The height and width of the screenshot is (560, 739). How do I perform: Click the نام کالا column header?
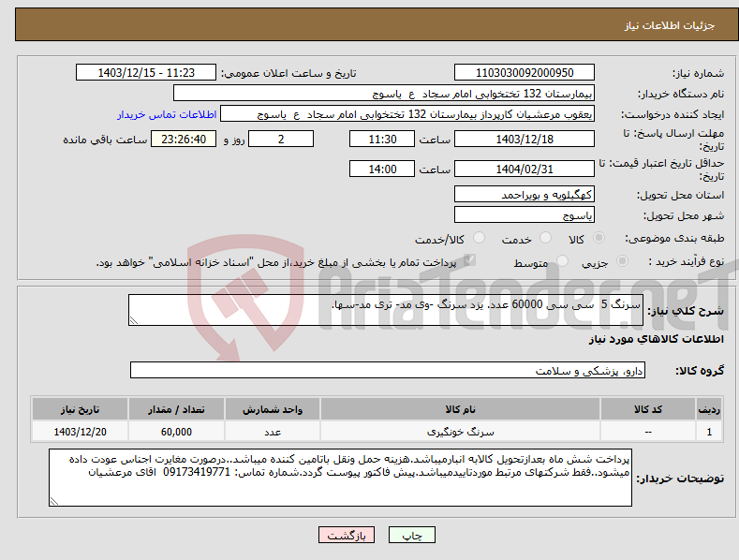460,409
